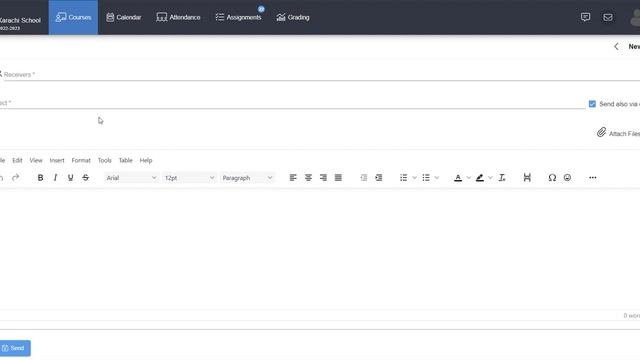The height and width of the screenshot is (360, 640).
Task: Insert a numbered list
Action: (404, 178)
